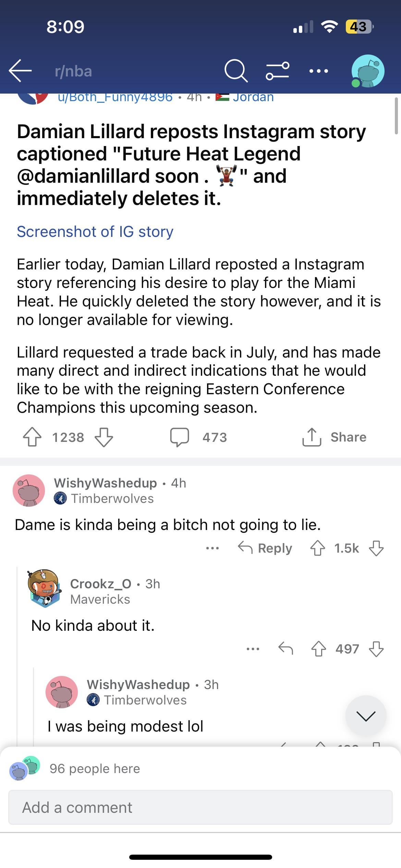Downvote the Damian Lillard post
Image resolution: width=401 pixels, height=868 pixels.
104,437
